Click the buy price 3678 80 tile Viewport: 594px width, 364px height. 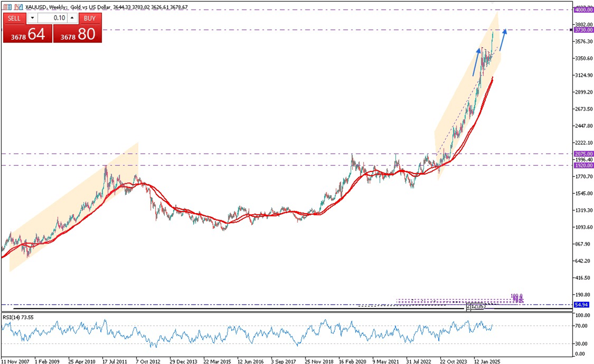(x=77, y=34)
